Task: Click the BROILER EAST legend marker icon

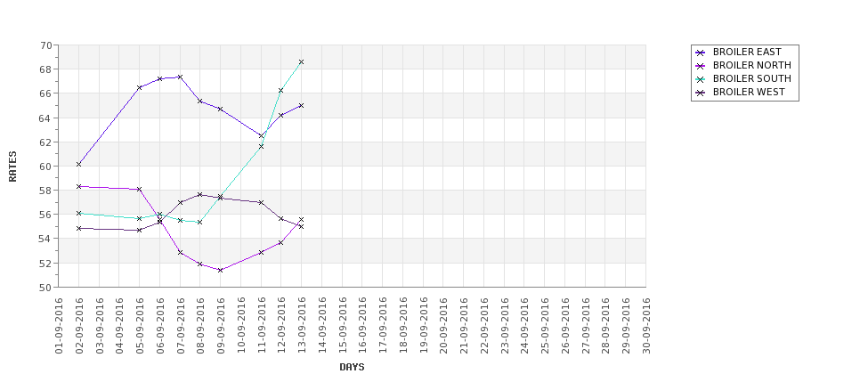Action: click(701, 53)
